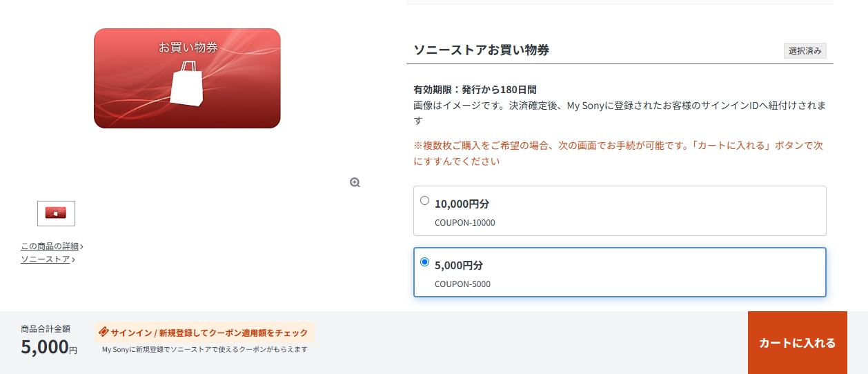
Task: Click the magnifier zoom icon under product image
Action: coord(355,182)
